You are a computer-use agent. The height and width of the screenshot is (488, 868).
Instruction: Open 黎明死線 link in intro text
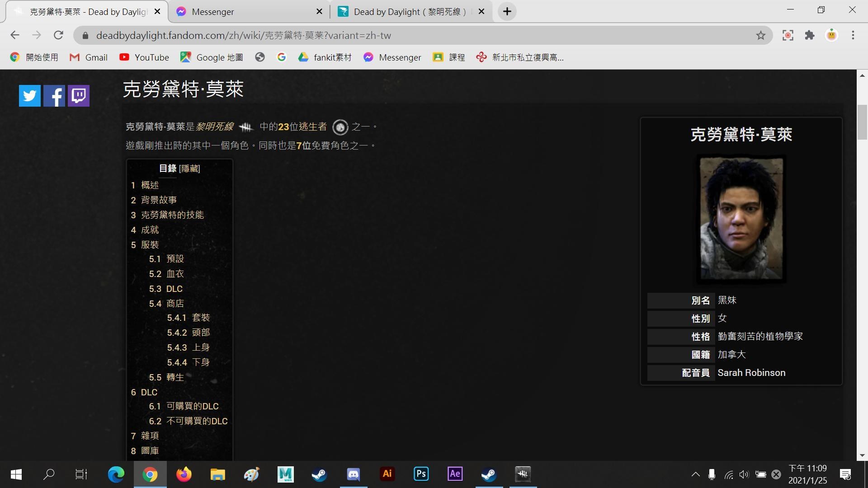point(215,127)
